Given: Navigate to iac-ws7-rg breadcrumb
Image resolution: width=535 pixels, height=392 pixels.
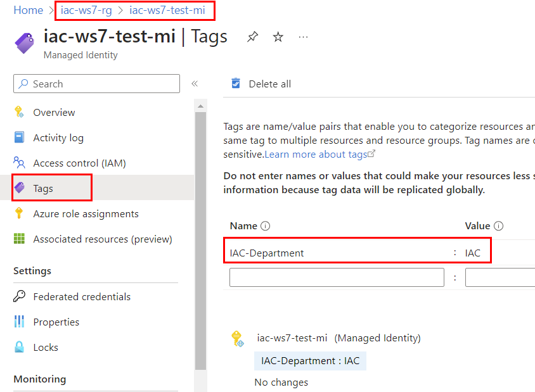Looking at the screenshot, I should coord(86,10).
